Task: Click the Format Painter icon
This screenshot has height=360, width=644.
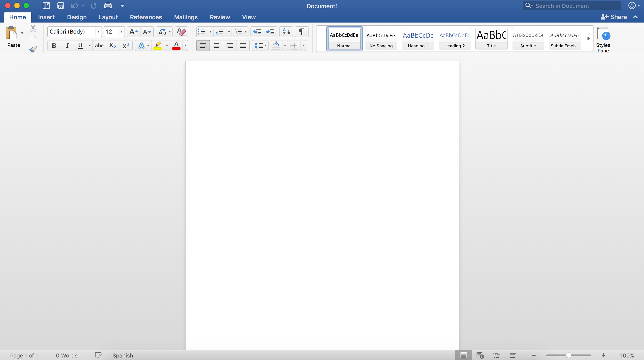Action: (x=33, y=49)
